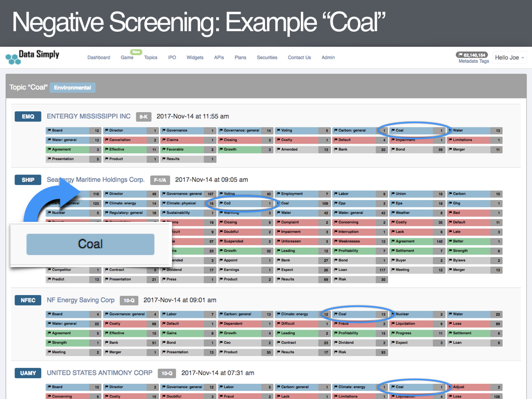Select the Dependent tag under NF Energy

pyautogui.click(x=246, y=324)
